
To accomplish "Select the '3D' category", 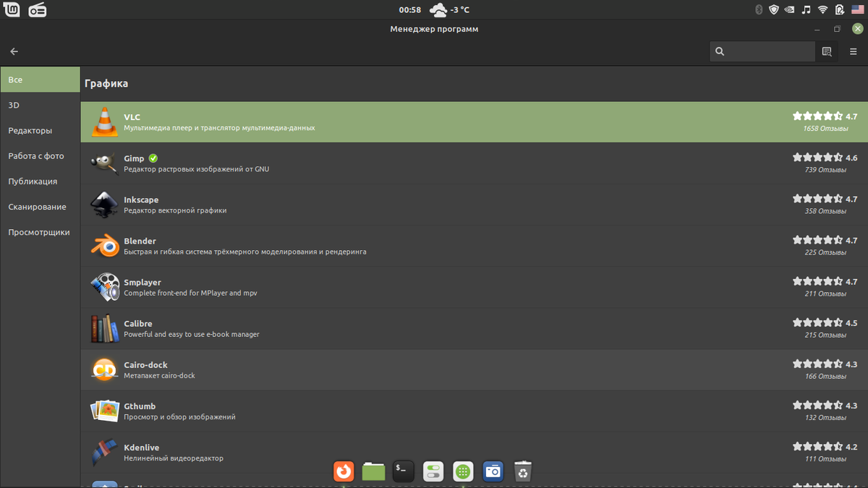I will (40, 105).
